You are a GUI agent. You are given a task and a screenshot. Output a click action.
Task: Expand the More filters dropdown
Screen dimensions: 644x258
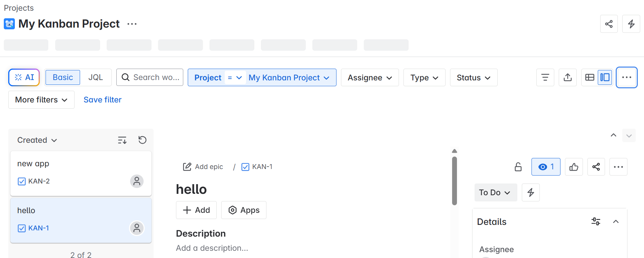41,100
